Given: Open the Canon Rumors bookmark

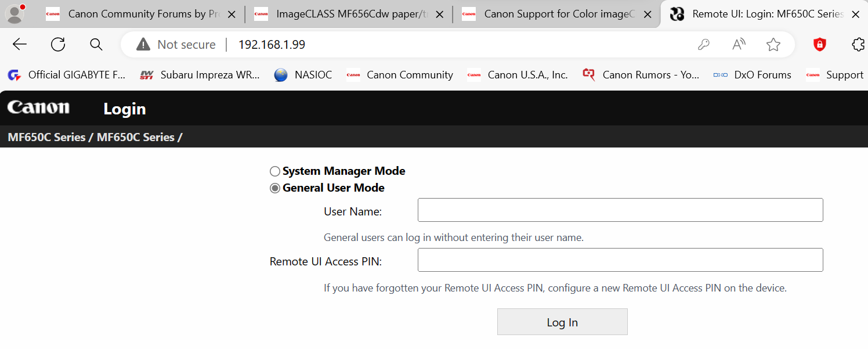Looking at the screenshot, I should point(641,75).
